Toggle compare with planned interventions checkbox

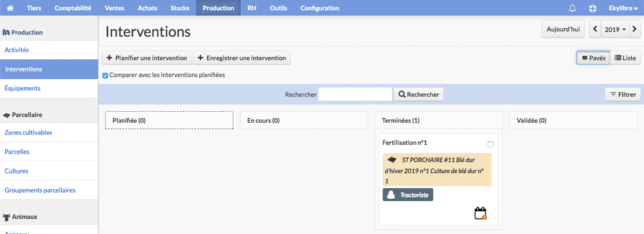[105, 76]
